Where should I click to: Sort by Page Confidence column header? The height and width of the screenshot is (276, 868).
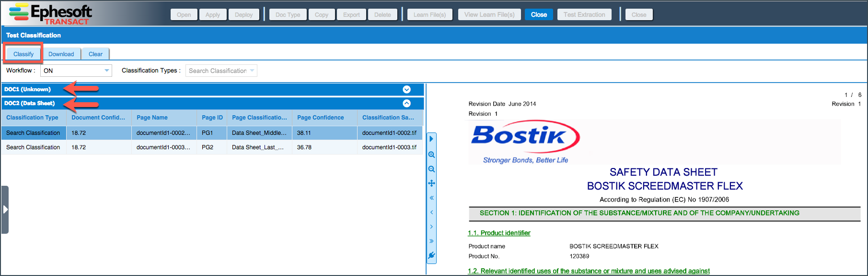tap(324, 118)
